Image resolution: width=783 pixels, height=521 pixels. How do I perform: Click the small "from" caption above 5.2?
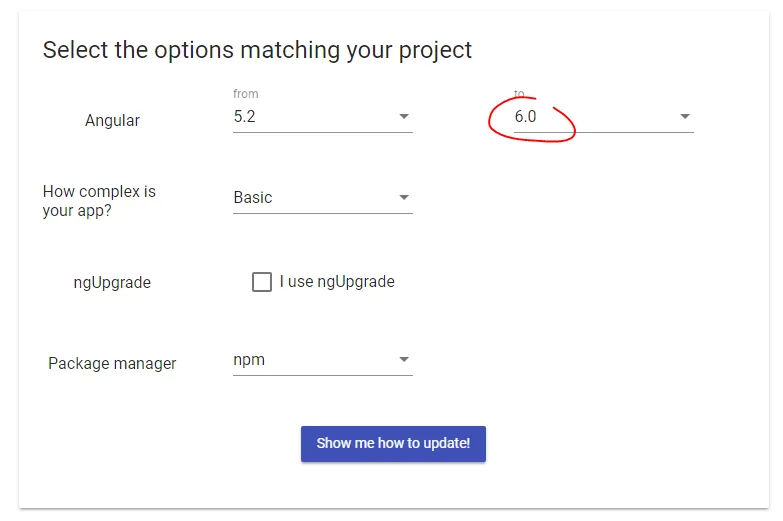coord(246,94)
